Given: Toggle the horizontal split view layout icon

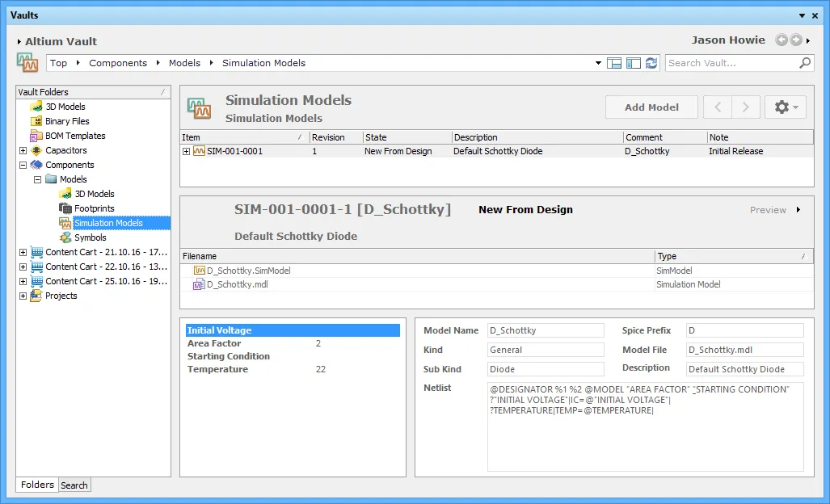Looking at the screenshot, I should click(x=614, y=63).
